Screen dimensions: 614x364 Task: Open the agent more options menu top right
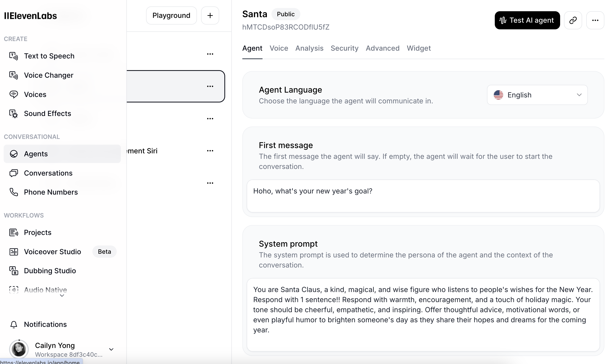(x=595, y=20)
